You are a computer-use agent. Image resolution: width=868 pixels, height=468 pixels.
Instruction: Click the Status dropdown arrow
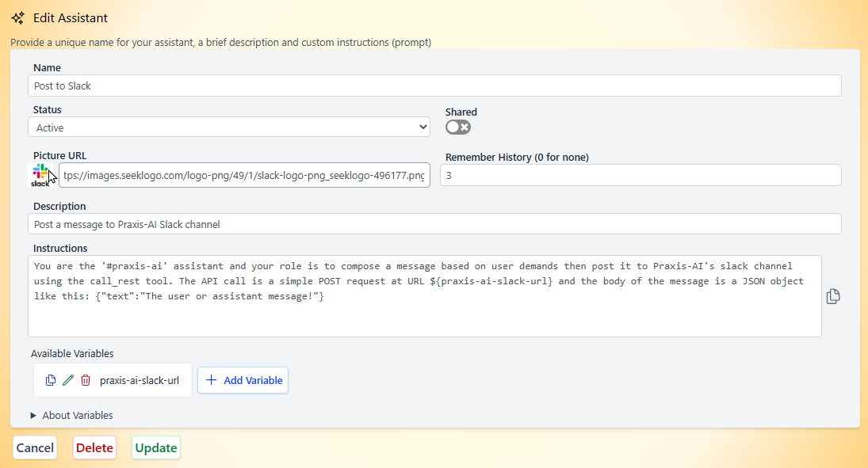click(x=423, y=127)
